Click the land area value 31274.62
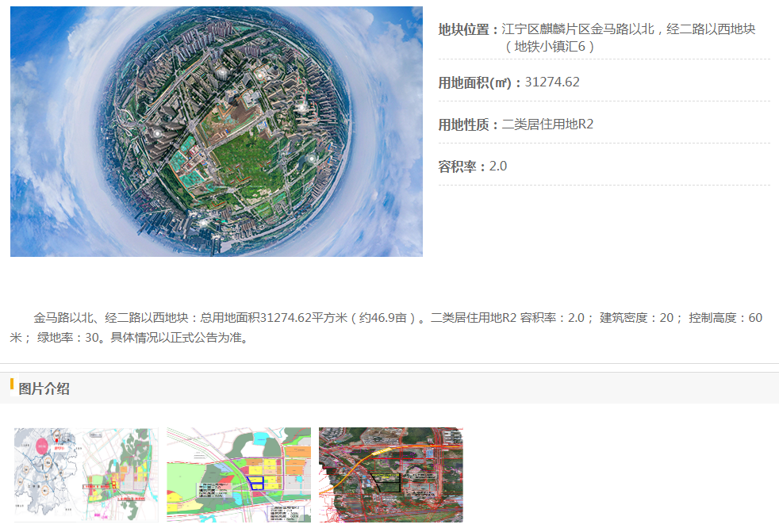Image resolution: width=779 pixels, height=532 pixels. pos(552,82)
